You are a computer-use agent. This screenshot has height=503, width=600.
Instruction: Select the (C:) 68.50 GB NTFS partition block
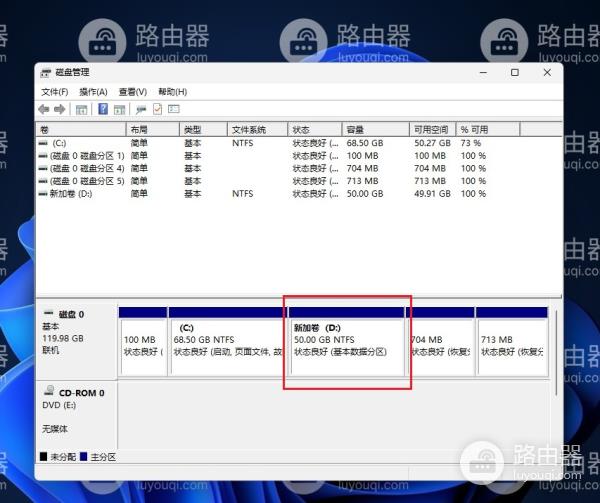[228, 341]
